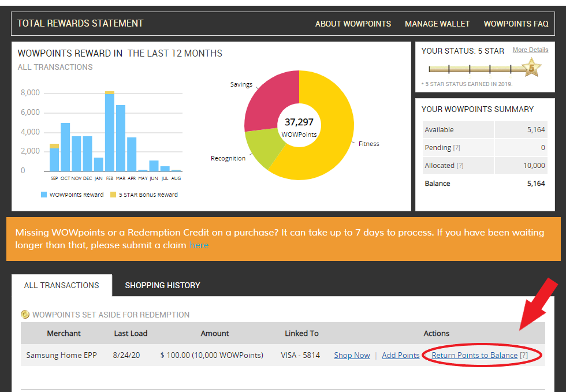Click the gold coin icon beside Set Aside heading
566x392 pixels.
click(x=25, y=315)
